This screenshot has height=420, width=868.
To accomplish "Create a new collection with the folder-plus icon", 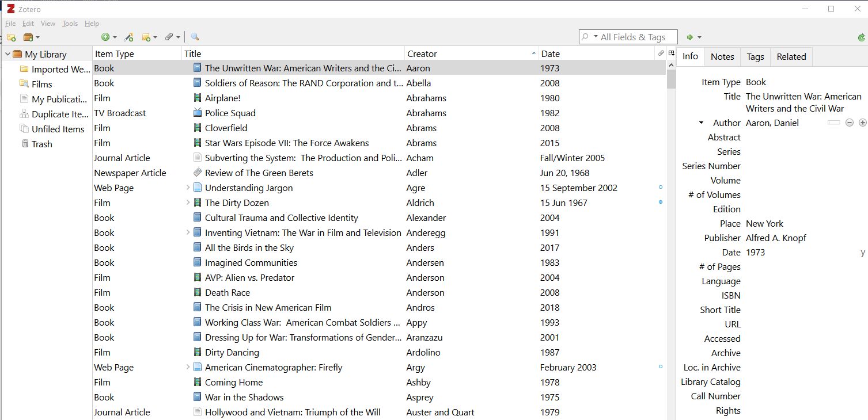I will pos(11,37).
